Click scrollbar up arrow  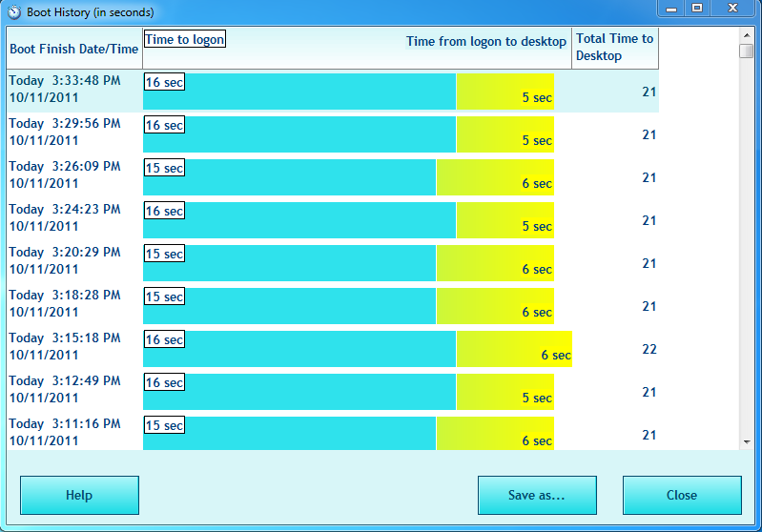tap(747, 35)
